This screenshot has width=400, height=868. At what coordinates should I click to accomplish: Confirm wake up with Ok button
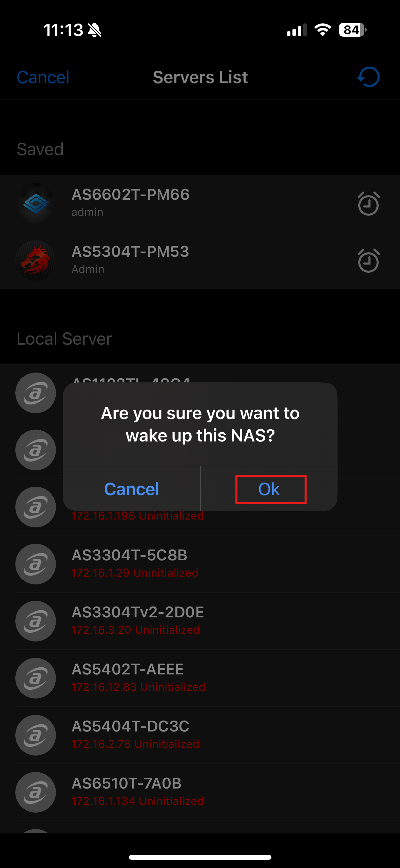point(269,489)
